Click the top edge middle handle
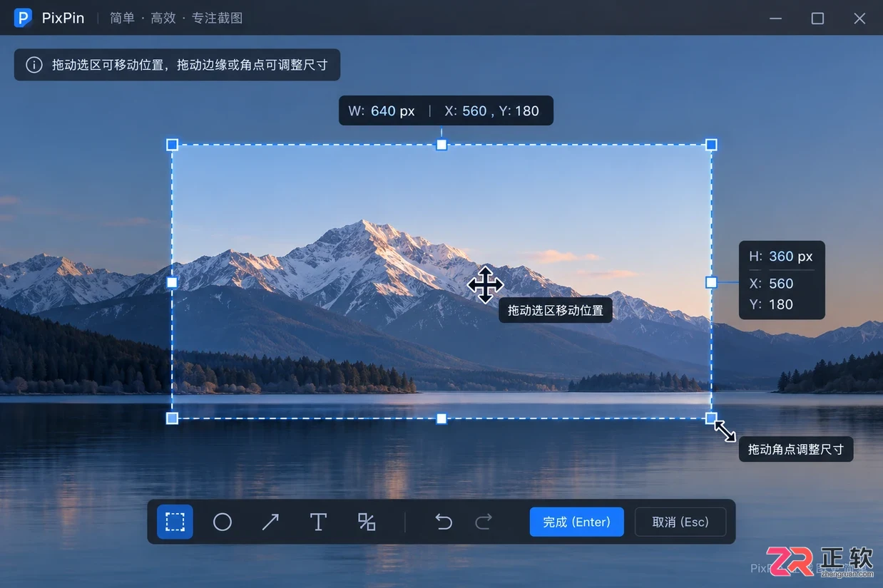The width and height of the screenshot is (883, 588). [441, 145]
